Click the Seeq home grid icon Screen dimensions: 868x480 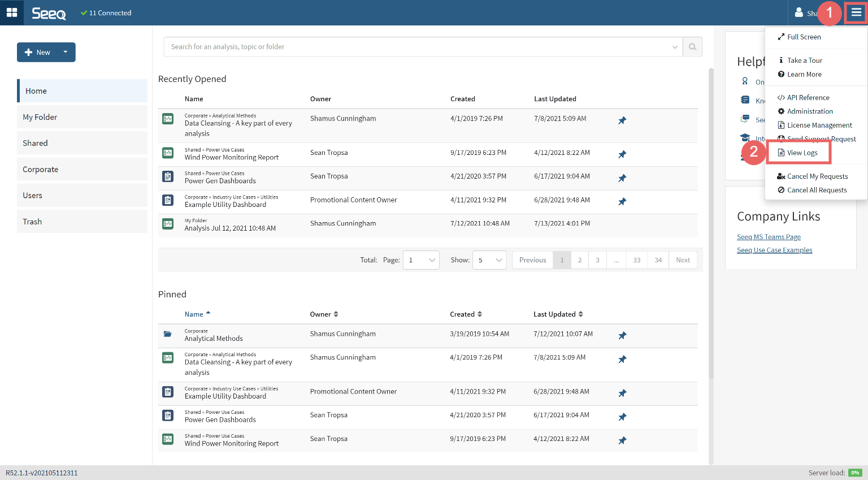tap(12, 12)
